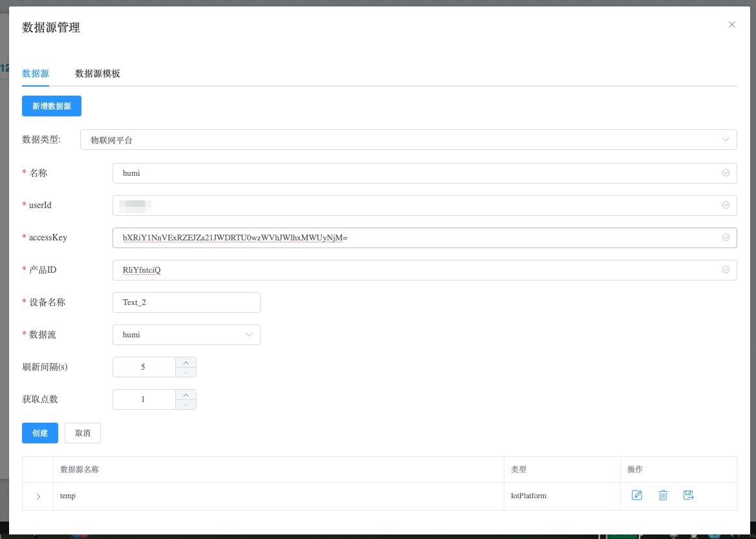Open the 数据类型 dropdown

pyautogui.click(x=408, y=140)
